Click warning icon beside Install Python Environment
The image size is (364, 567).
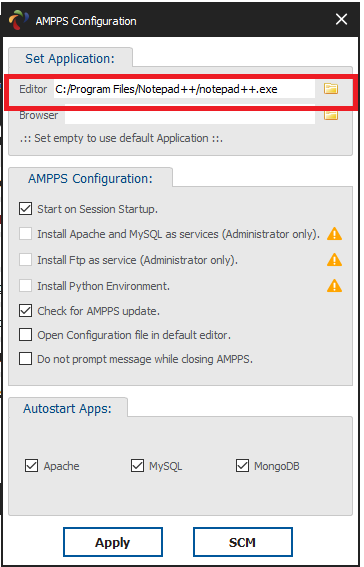tap(334, 286)
